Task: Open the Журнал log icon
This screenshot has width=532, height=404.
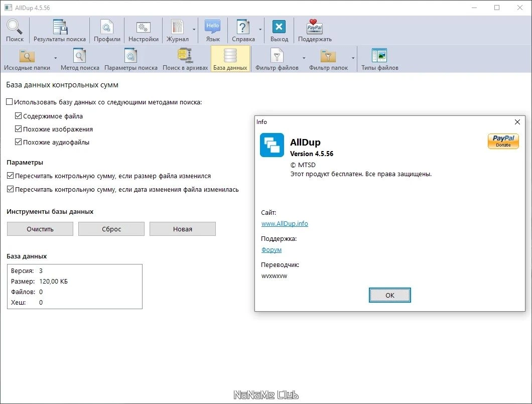Action: pos(177,27)
